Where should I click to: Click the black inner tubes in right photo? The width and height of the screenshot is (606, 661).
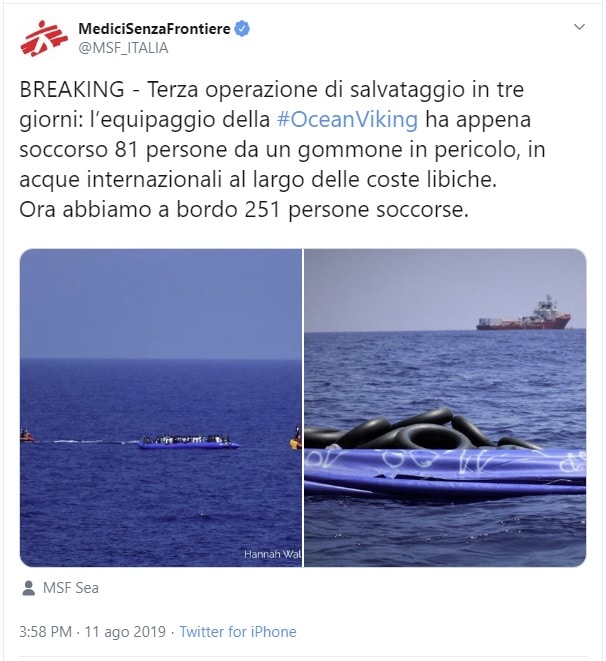pos(421,430)
